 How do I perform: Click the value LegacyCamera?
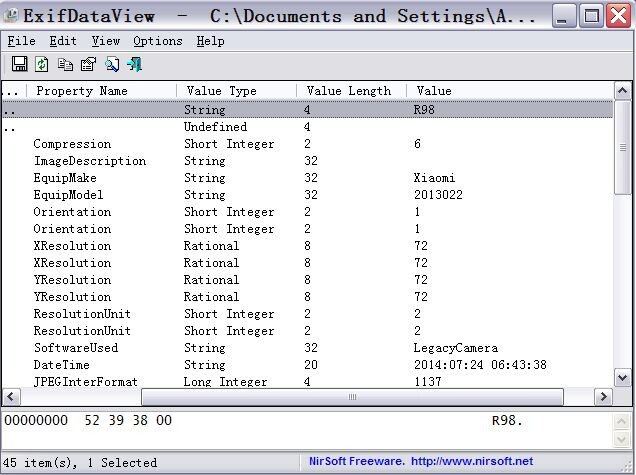[456, 348]
